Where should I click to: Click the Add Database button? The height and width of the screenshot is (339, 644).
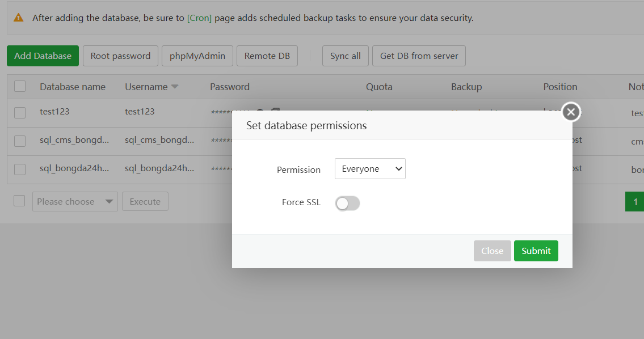pyautogui.click(x=43, y=56)
